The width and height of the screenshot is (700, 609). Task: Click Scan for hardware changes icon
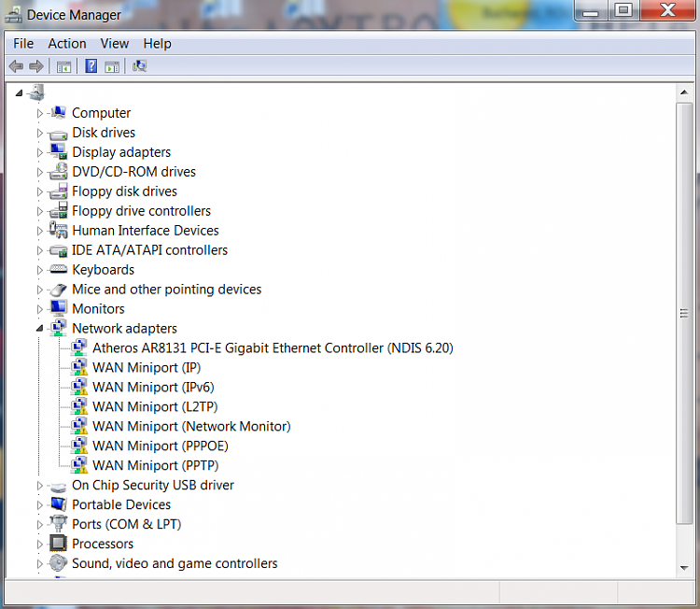[x=139, y=66]
